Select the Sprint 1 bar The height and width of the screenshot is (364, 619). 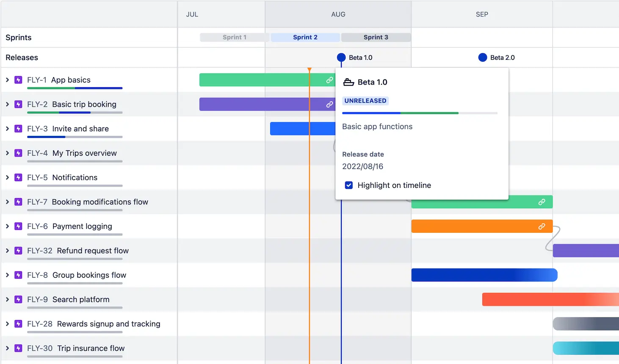coord(235,37)
